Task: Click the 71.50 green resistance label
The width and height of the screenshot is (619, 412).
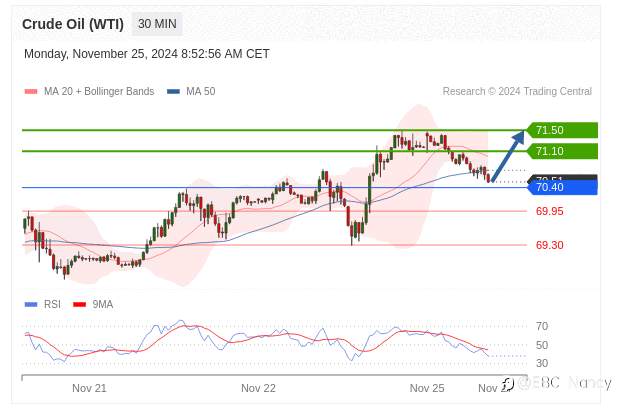Action: pos(562,130)
